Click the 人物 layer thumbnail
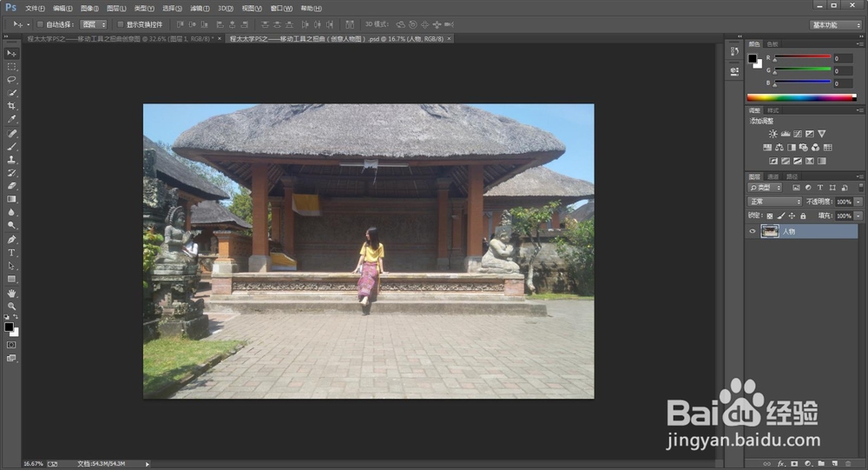This screenshot has height=470, width=868. 769,231
